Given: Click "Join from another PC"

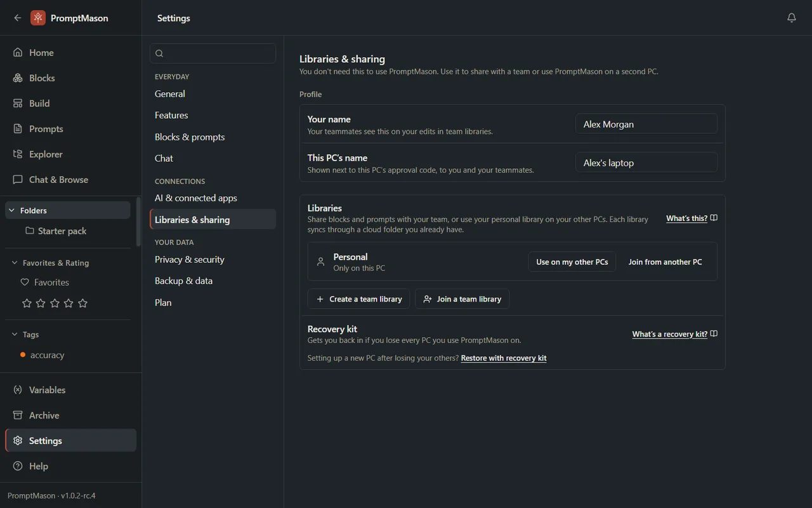Looking at the screenshot, I should [665, 262].
